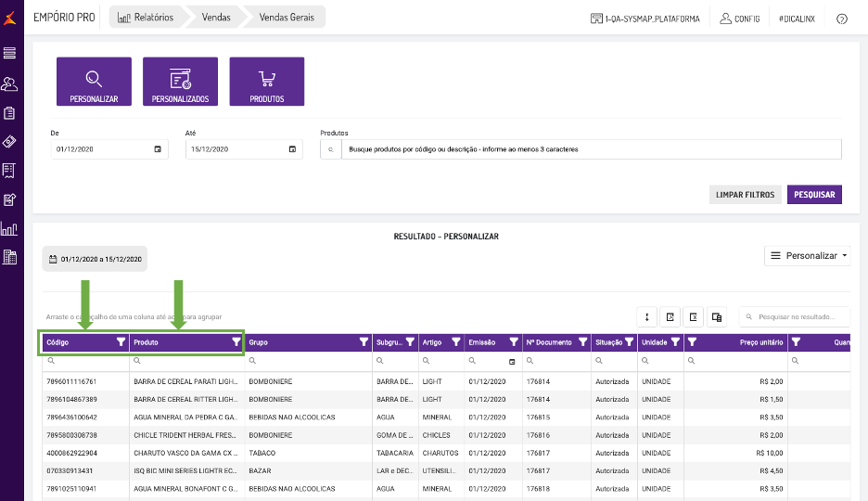Viewport: 868px width, 501px height.
Task: Focus the Pesquisar no resultado search box
Action: pos(795,317)
